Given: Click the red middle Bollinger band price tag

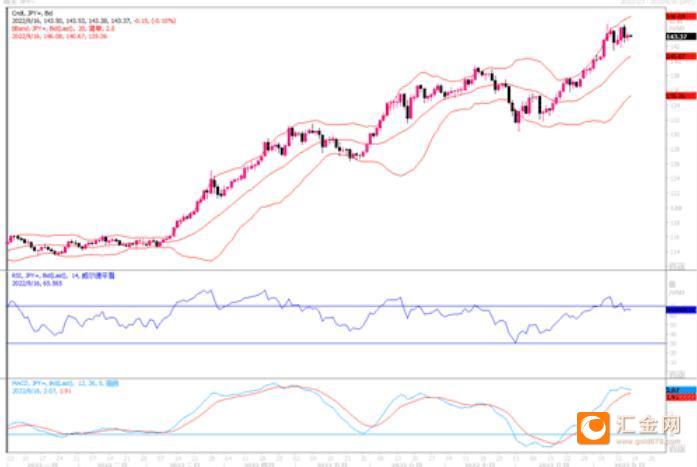Looking at the screenshot, I should tap(681, 56).
